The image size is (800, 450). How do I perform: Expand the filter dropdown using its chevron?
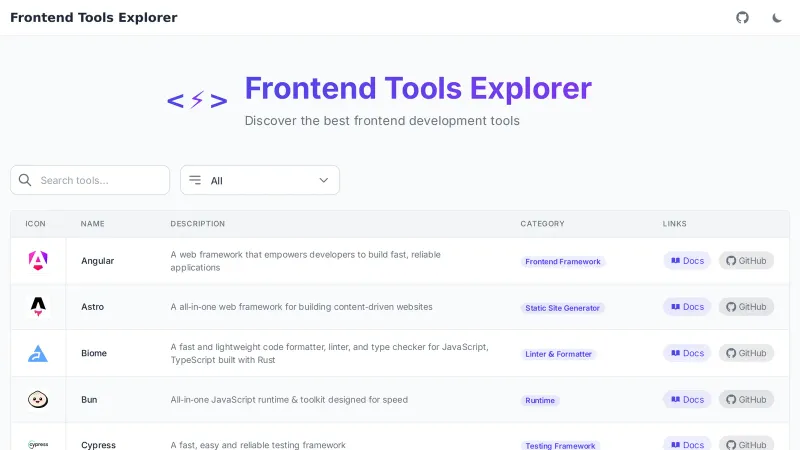(x=324, y=180)
